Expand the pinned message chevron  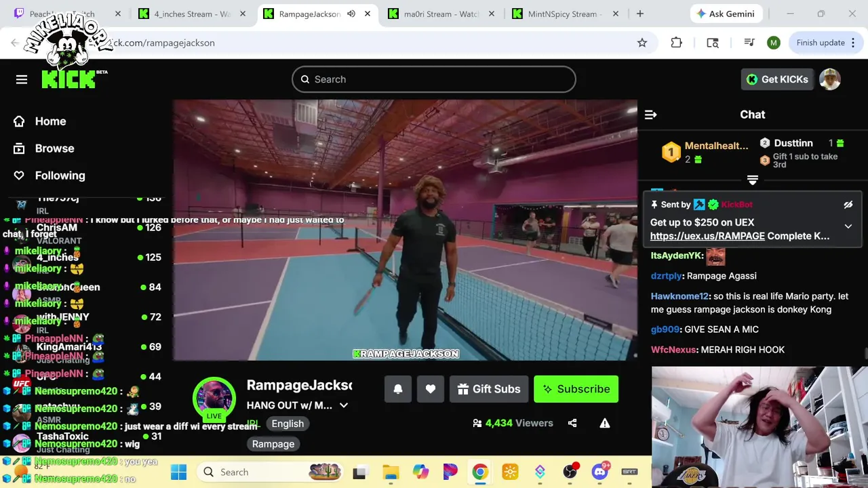point(848,226)
